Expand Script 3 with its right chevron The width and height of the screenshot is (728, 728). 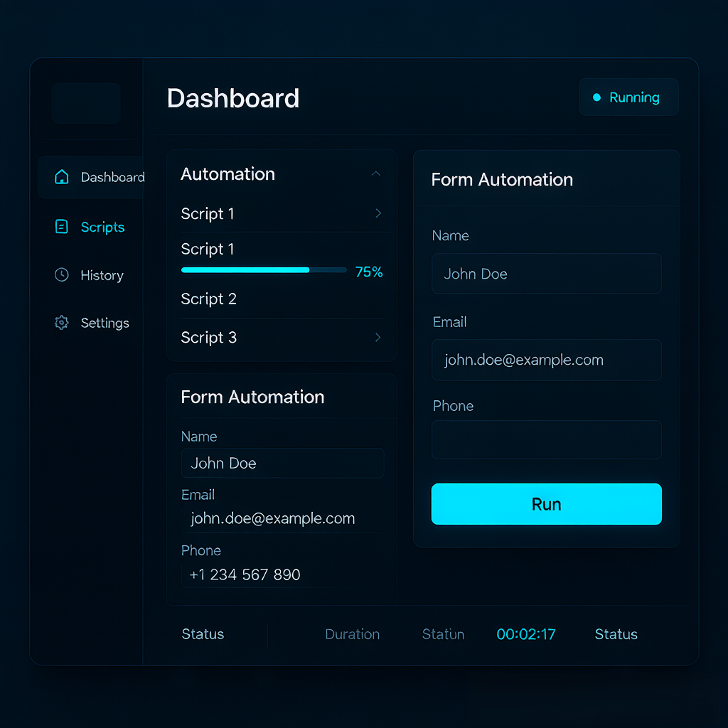click(x=378, y=338)
